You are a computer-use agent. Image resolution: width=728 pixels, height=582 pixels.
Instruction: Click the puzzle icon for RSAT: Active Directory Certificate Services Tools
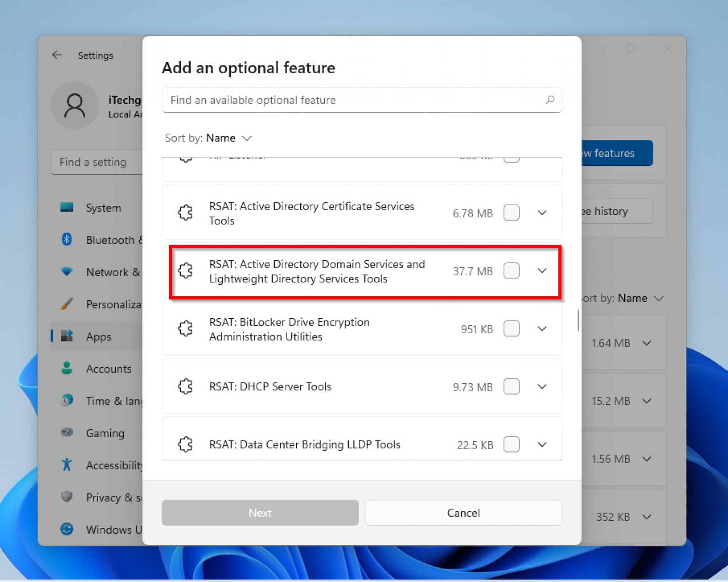(186, 213)
